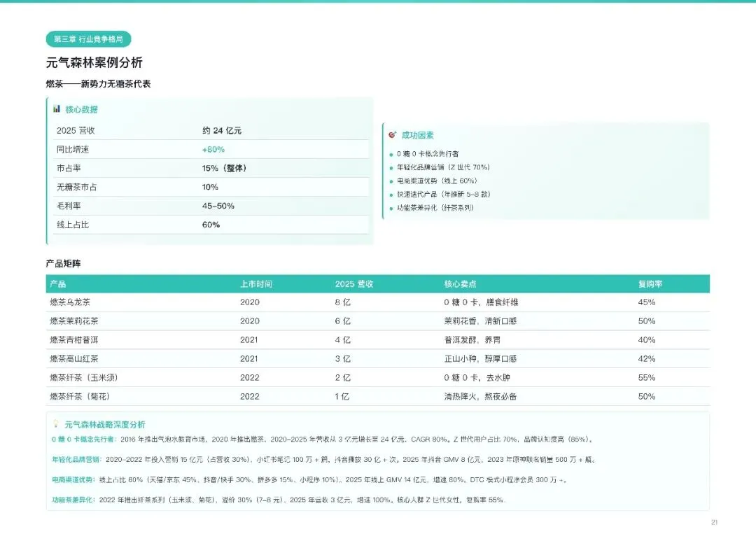This screenshot has height=534, width=756.
Task: Select the green +80% growth value
Action: [x=213, y=149]
